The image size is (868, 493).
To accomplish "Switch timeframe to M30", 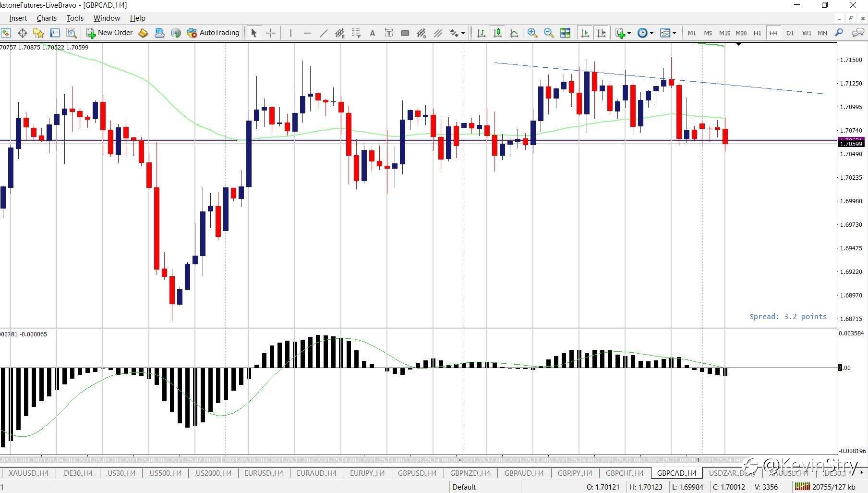I will pos(741,33).
